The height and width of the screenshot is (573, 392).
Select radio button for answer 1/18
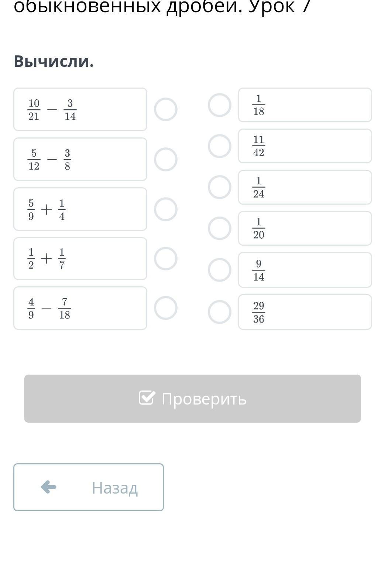220,105
